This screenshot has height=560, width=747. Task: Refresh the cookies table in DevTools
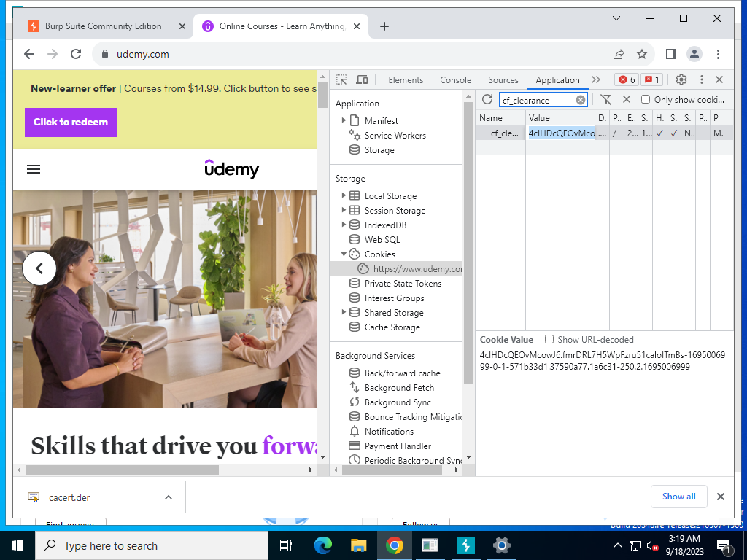(x=487, y=99)
